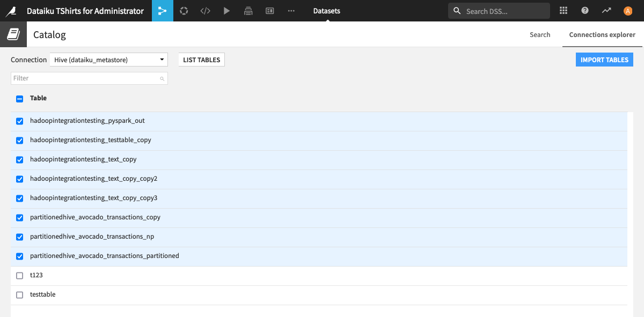
Task: Open the Jobs play icon
Action: click(x=226, y=10)
